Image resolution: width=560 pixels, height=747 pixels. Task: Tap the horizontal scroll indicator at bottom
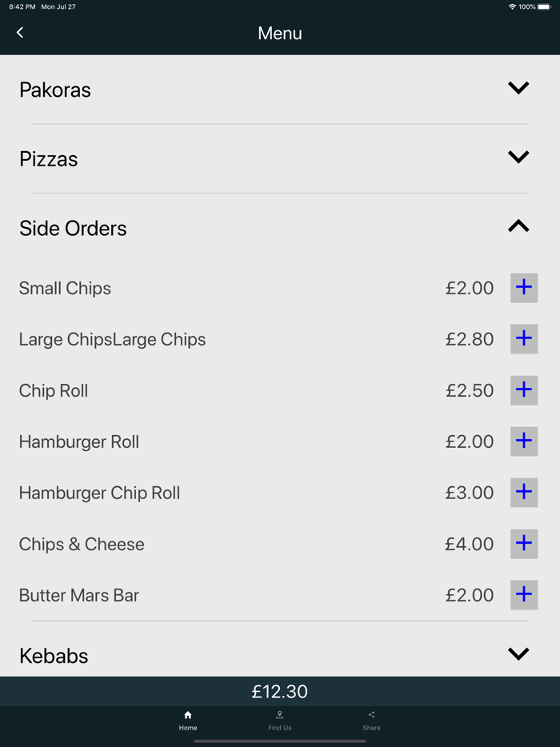(279, 741)
